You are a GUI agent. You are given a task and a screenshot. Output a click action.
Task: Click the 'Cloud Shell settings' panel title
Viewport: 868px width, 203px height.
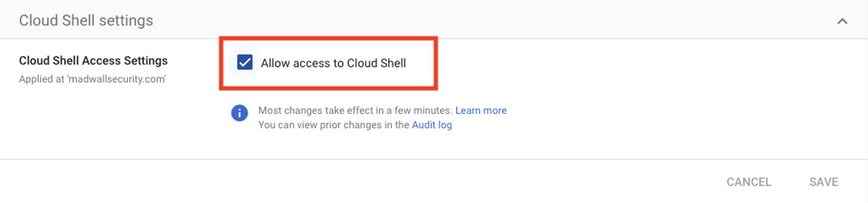[x=86, y=21]
